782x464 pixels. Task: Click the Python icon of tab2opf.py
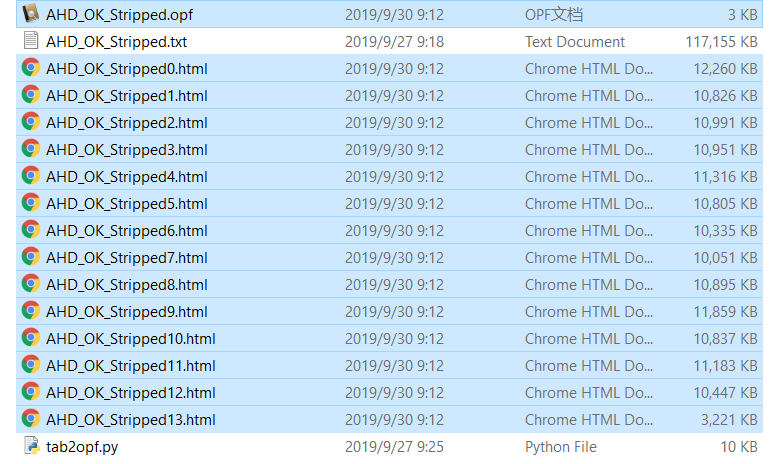click(31, 446)
